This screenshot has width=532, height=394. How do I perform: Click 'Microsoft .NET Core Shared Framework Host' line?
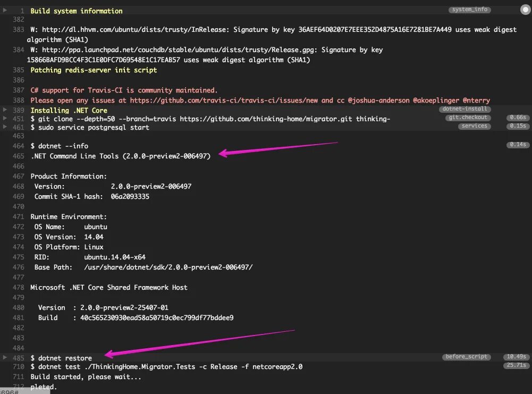pos(108,288)
